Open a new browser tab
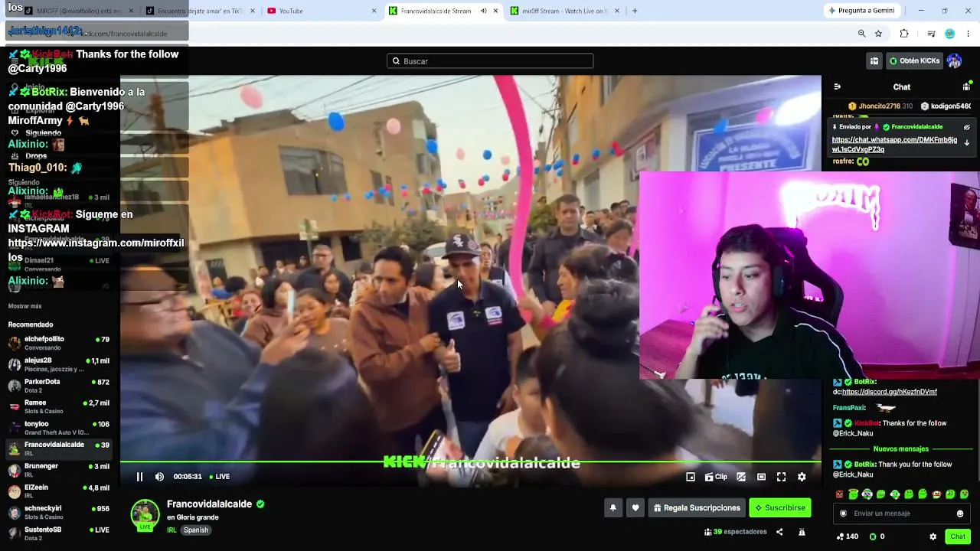The image size is (980, 551). pyautogui.click(x=635, y=11)
